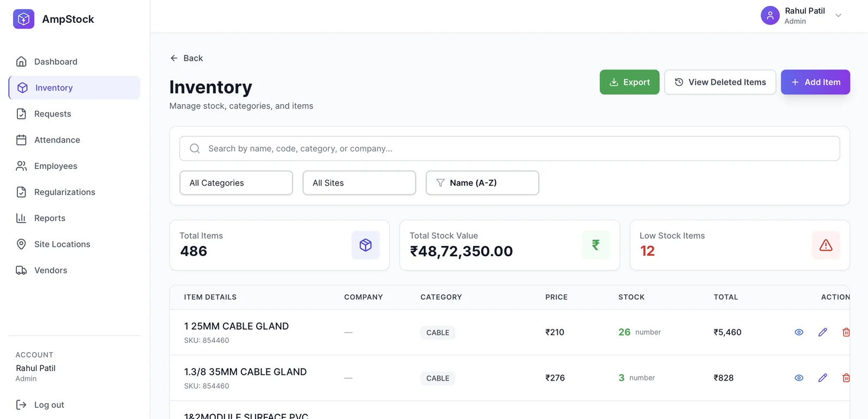This screenshot has width=868, height=419.
Task: Focus the inventory search field
Action: click(509, 148)
